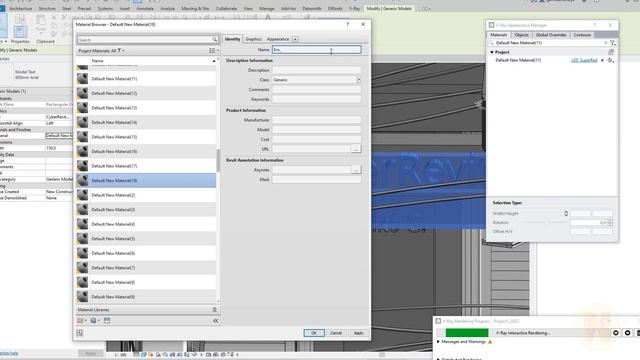The height and width of the screenshot is (360, 640).
Task: Click the paint bucket icon on the Project row
Action: (x=611, y=52)
